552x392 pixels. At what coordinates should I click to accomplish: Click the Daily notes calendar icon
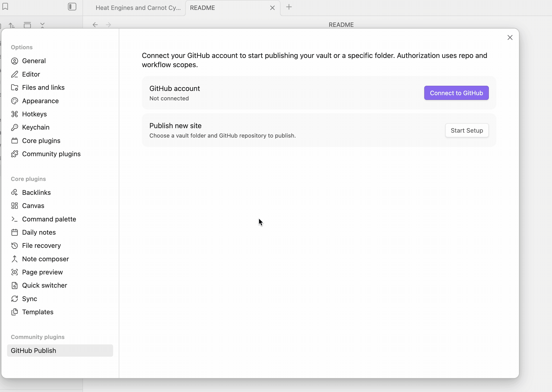coord(14,232)
